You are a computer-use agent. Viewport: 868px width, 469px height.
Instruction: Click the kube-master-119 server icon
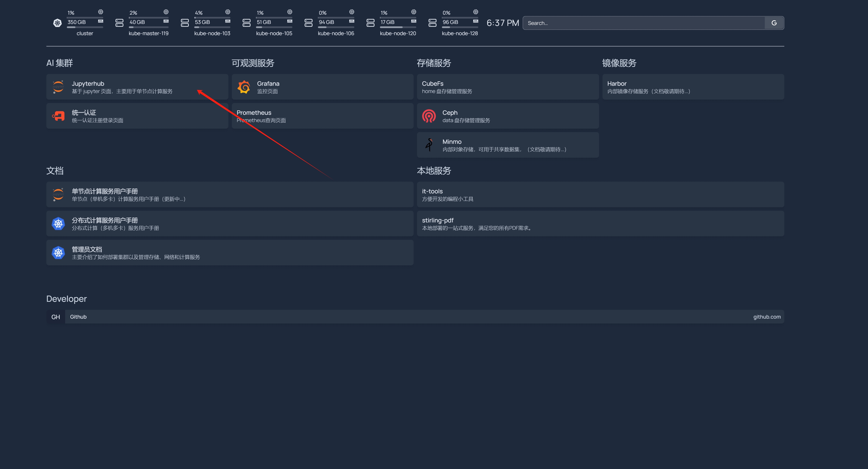pyautogui.click(x=119, y=23)
